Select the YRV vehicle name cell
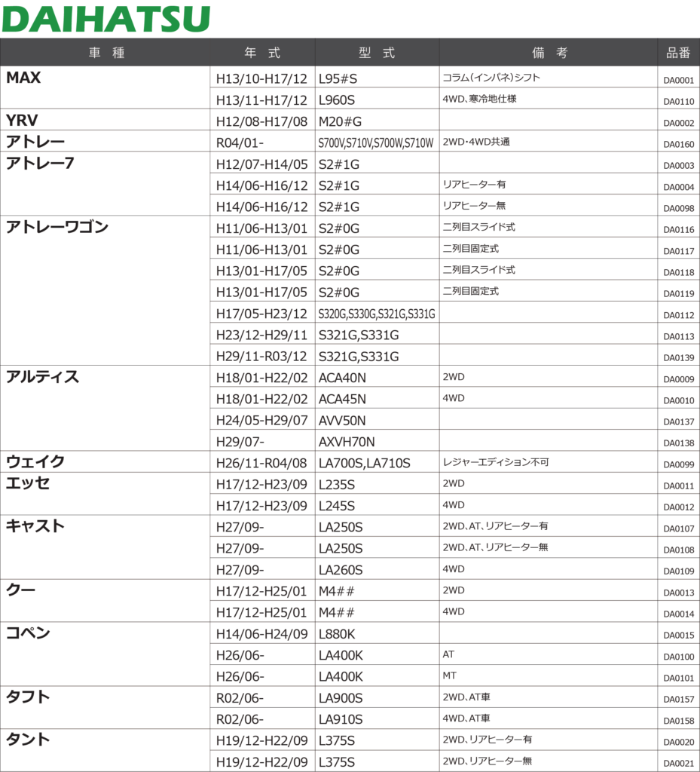The height and width of the screenshot is (772, 700). 22,121
